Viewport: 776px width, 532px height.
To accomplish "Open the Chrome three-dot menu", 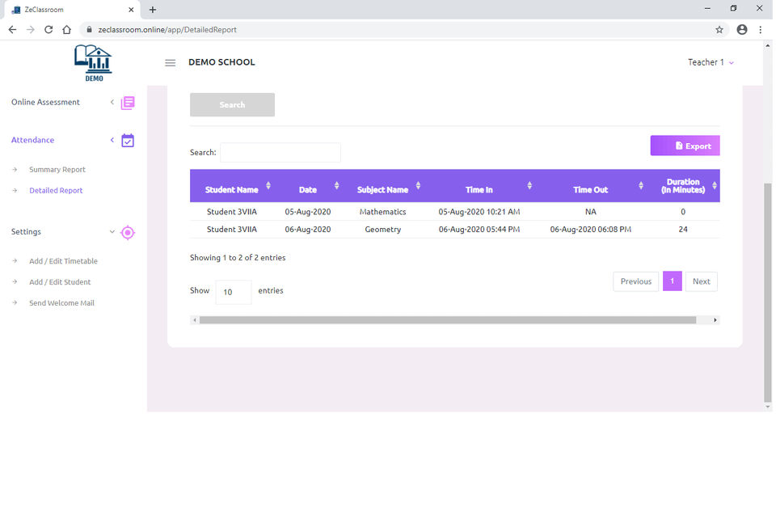I will click(x=760, y=30).
